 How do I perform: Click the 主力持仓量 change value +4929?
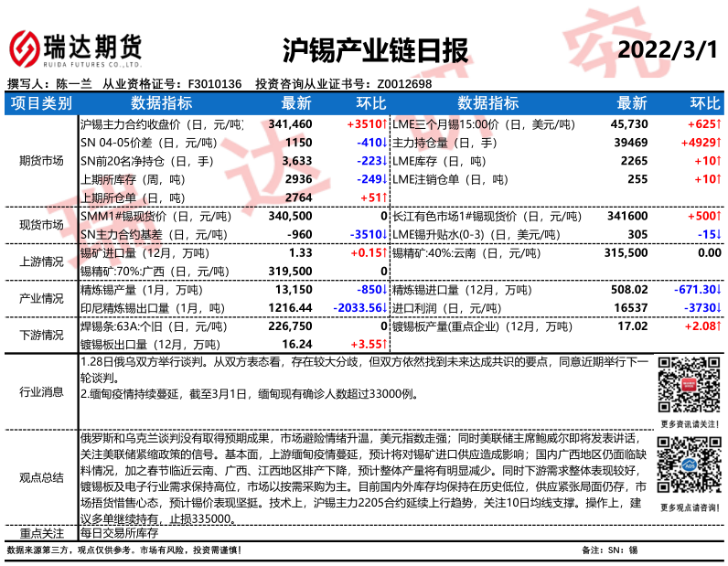point(700,143)
